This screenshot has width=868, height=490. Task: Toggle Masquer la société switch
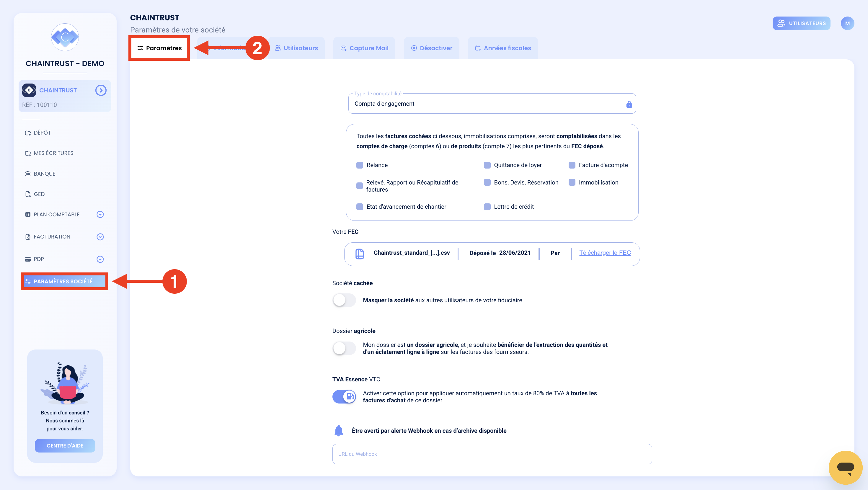click(344, 300)
